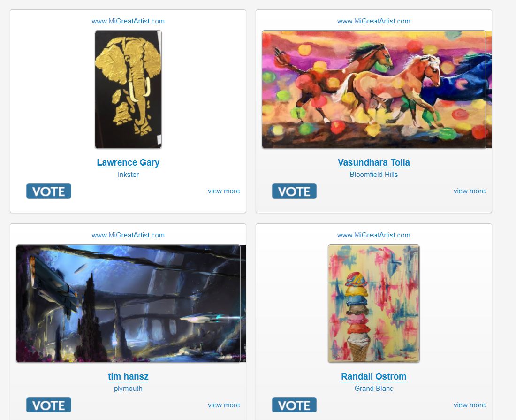Open the gold elephant artwork thumbnail

coord(129,90)
